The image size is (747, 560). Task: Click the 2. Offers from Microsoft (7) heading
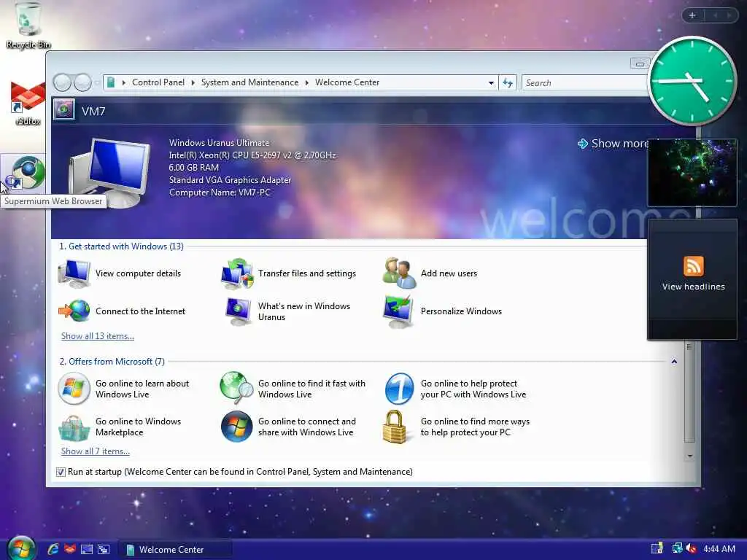point(112,362)
